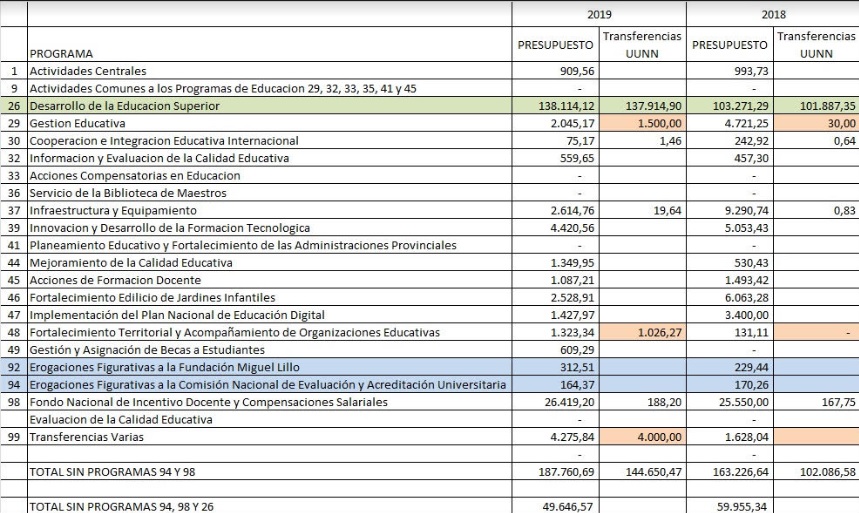Click the 187.760,69 total value
The image size is (859, 513).
(567, 472)
